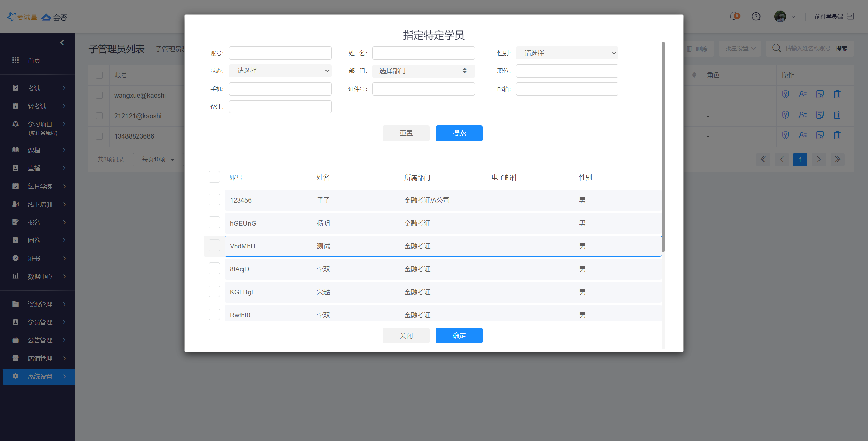The height and width of the screenshot is (441, 868).
Task: Open the 选择部门 department selector
Action: (423, 71)
